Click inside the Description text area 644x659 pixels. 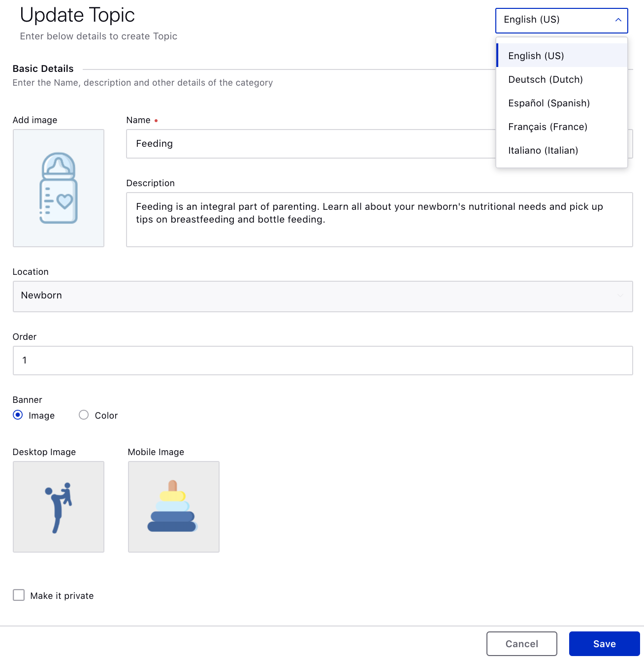click(380, 220)
